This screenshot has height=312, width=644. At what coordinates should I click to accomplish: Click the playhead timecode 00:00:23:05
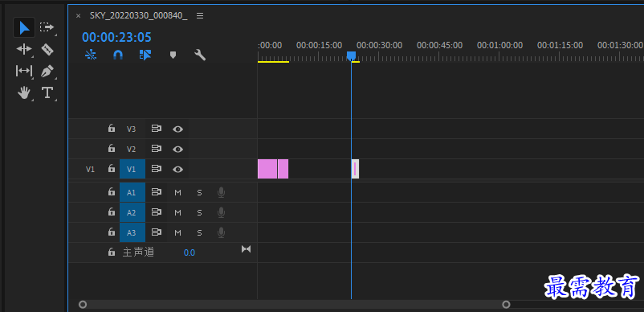(x=116, y=38)
